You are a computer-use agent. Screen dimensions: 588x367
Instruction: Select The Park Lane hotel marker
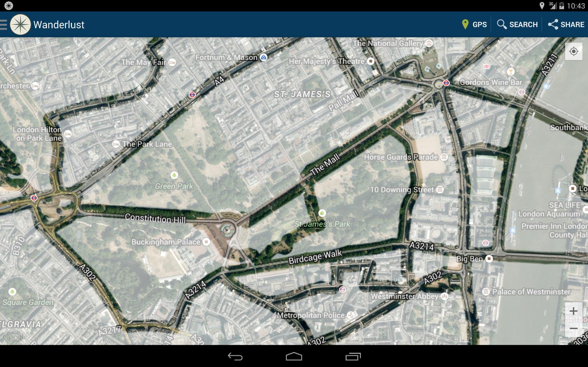(116, 144)
